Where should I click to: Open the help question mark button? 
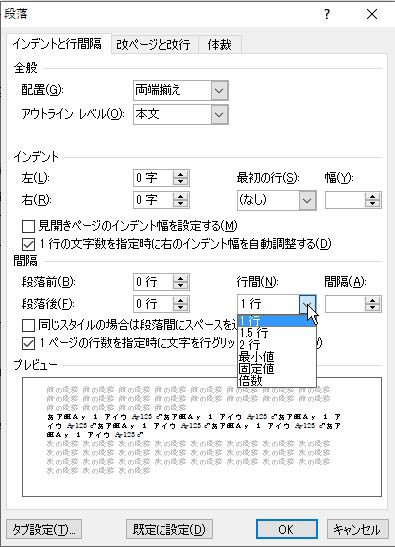click(x=327, y=14)
